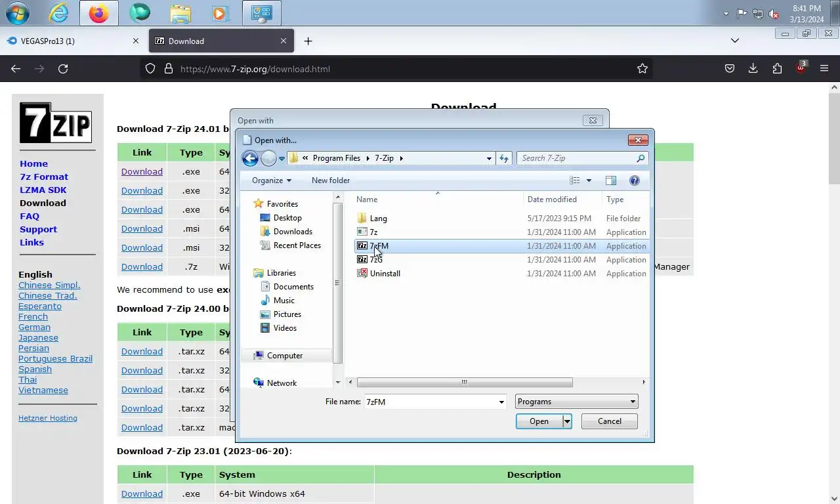Open the 7z Format link

coord(44,177)
